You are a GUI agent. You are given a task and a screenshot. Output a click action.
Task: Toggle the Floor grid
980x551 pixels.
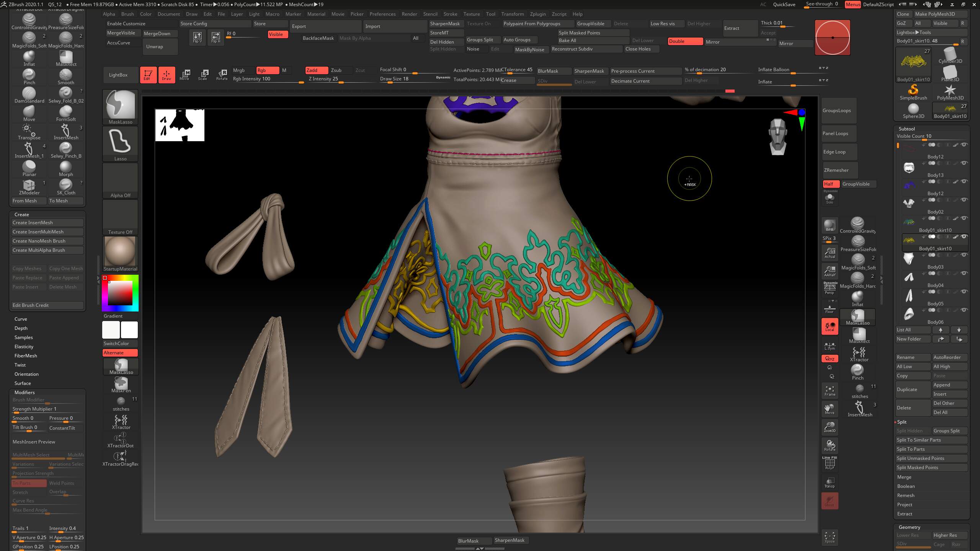[x=830, y=308]
